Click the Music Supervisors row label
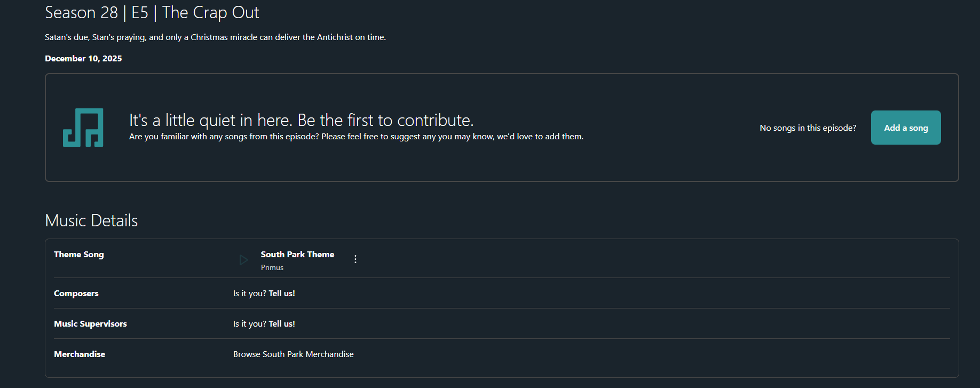The width and height of the screenshot is (980, 388). (90, 324)
